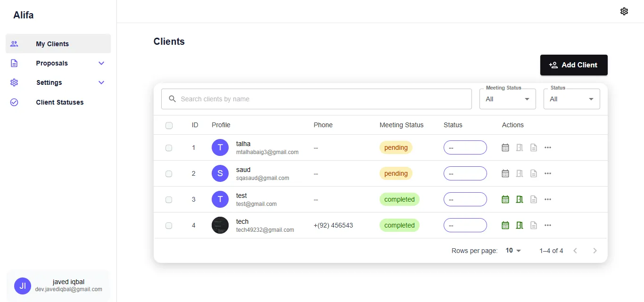Open green calendar icon for test row
This screenshot has height=302, width=644.
505,199
